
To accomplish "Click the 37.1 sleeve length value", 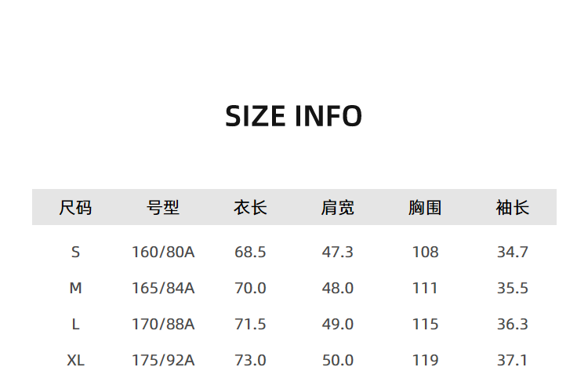I will [513, 360].
